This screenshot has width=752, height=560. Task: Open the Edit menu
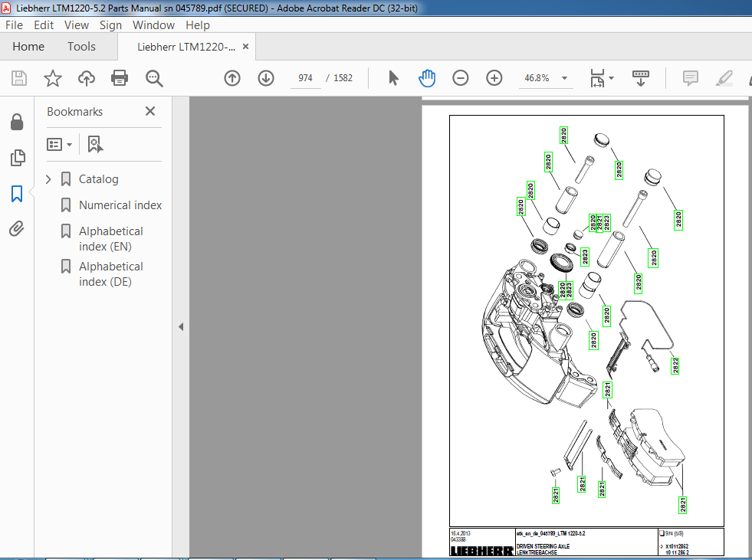click(x=44, y=25)
